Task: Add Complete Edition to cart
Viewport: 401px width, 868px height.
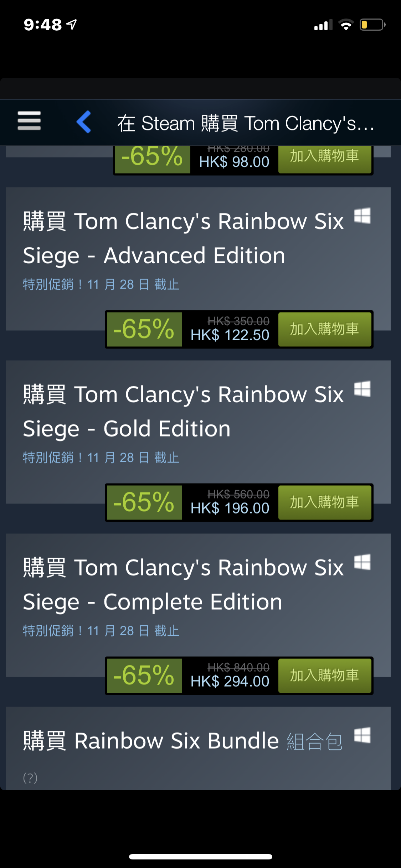Action: [324, 676]
